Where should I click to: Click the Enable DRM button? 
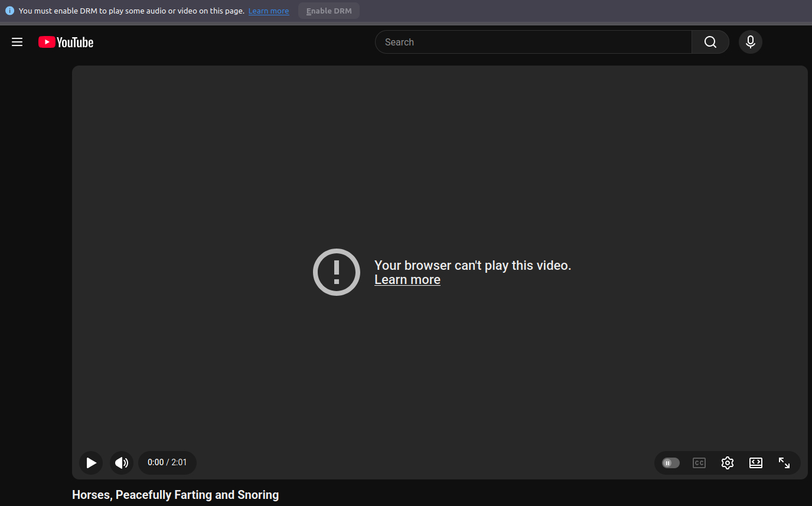(x=329, y=11)
